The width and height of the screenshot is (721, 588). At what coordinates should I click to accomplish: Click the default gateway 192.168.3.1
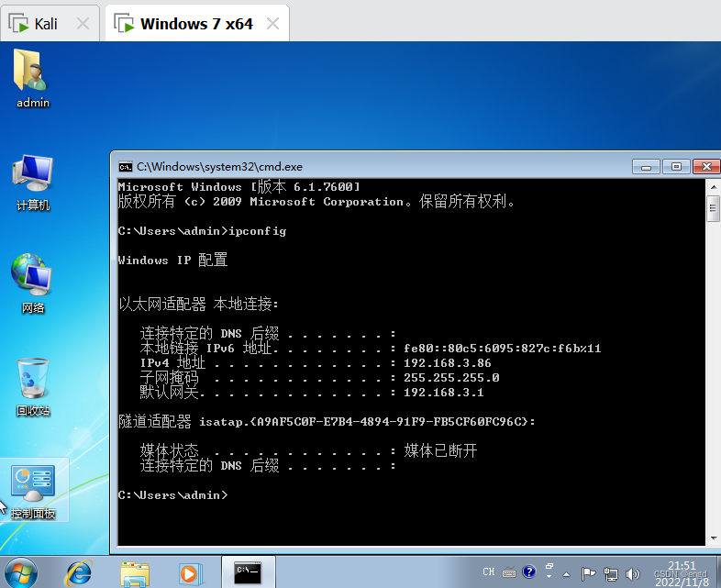[443, 393]
